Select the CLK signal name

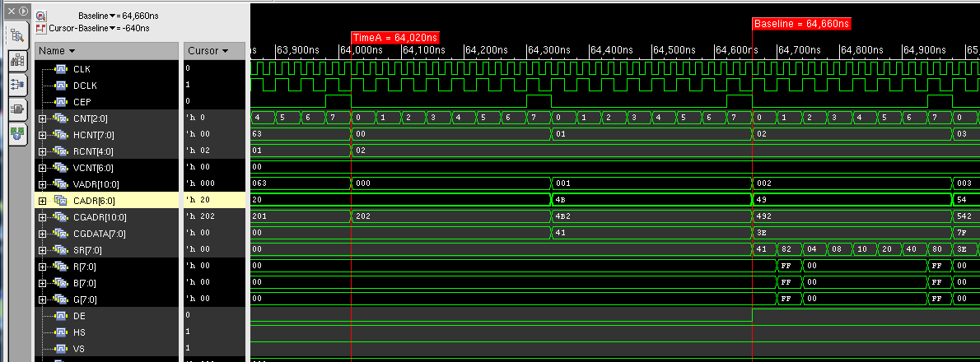[82, 68]
